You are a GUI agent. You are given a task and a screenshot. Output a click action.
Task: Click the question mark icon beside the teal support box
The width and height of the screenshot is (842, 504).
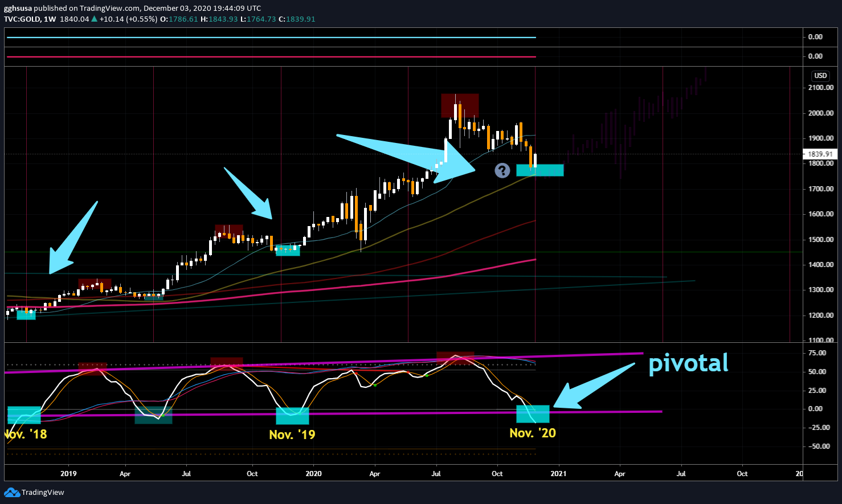coord(502,170)
